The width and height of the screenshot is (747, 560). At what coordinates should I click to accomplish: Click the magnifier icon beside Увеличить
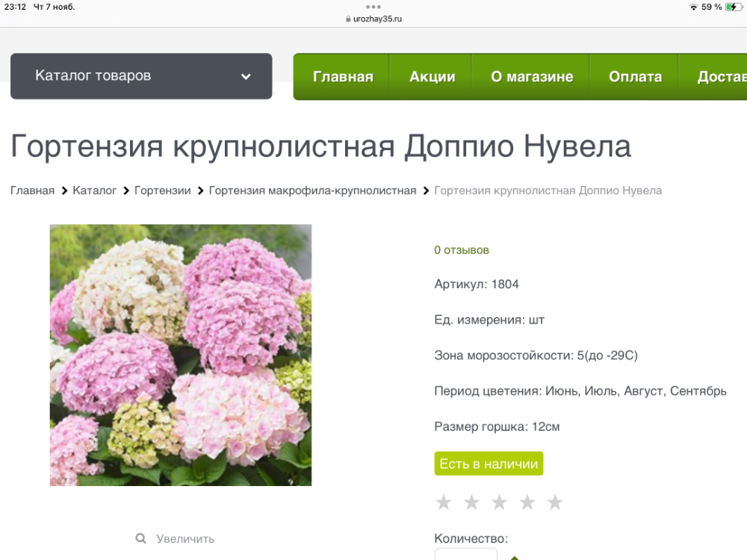tap(140, 538)
